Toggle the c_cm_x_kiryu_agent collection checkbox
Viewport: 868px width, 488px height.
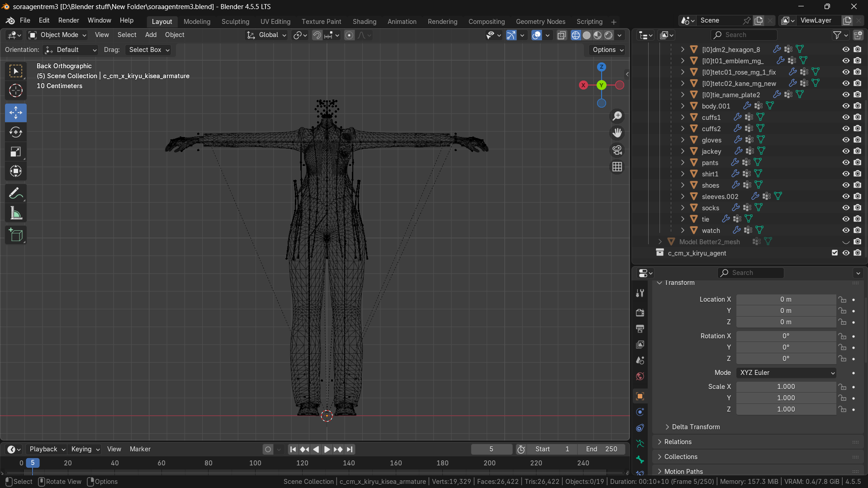click(x=835, y=253)
